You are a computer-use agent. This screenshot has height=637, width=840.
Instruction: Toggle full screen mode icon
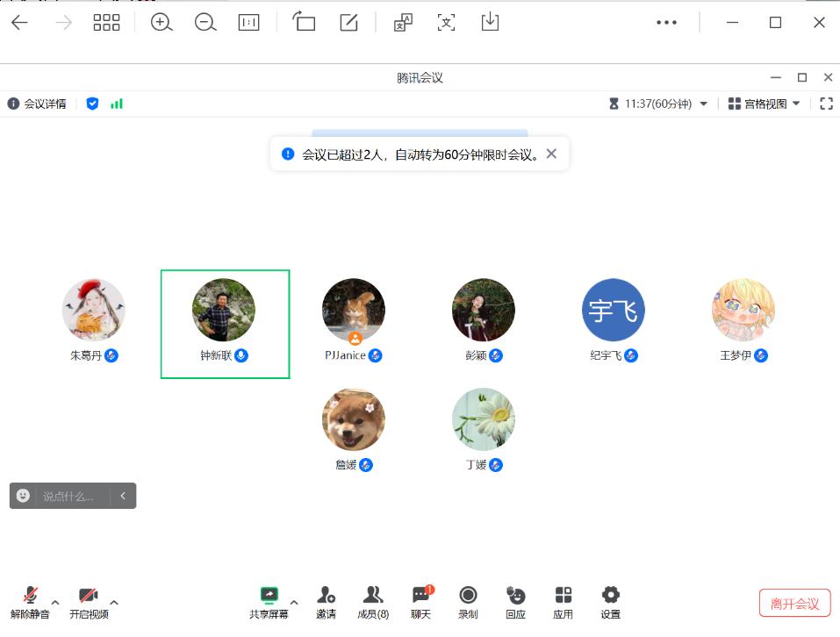(x=825, y=104)
